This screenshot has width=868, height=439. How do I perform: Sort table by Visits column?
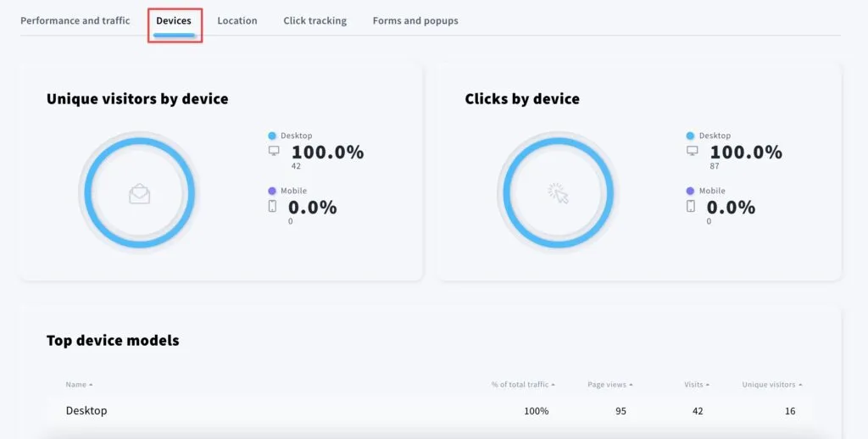pyautogui.click(x=697, y=385)
